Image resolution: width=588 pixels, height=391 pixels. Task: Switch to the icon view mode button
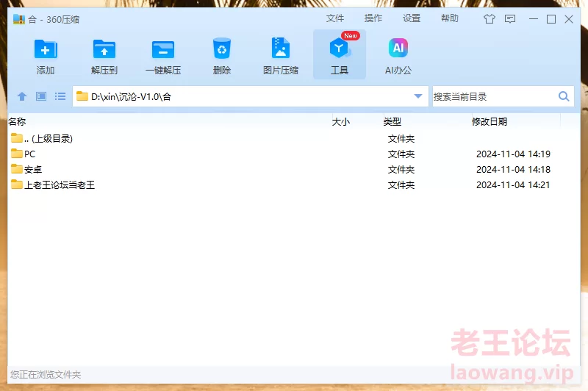pyautogui.click(x=41, y=97)
